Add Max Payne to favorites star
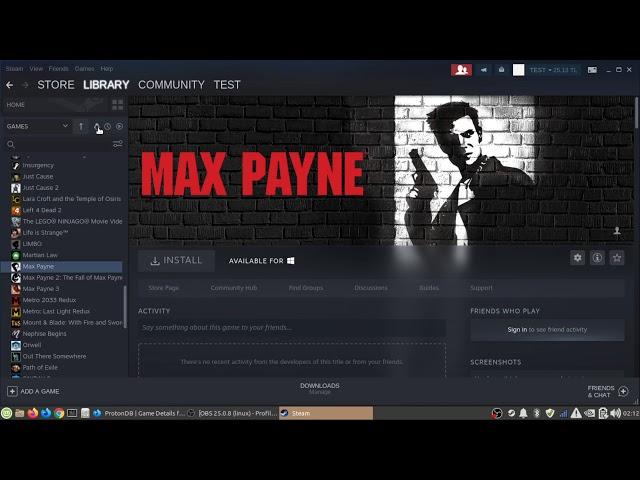 pos(617,258)
